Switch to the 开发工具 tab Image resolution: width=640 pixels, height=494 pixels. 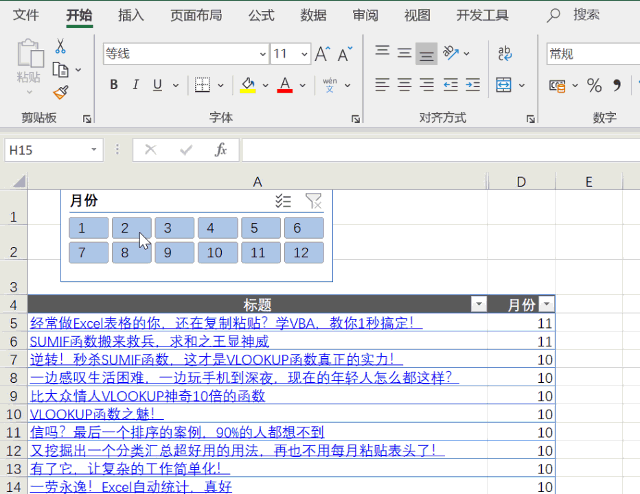point(482,16)
